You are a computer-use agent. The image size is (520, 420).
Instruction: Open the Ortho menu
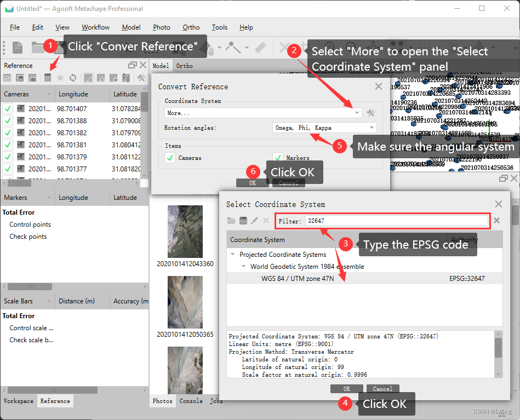coord(191,27)
